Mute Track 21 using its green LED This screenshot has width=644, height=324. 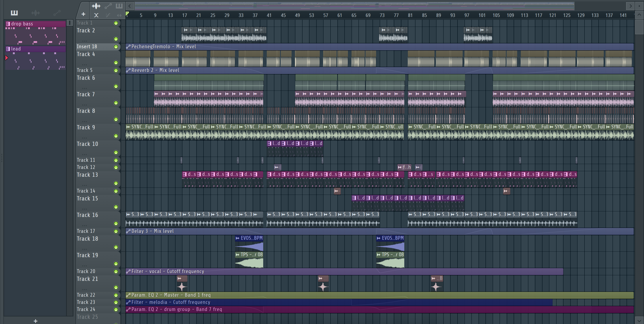pos(116,288)
